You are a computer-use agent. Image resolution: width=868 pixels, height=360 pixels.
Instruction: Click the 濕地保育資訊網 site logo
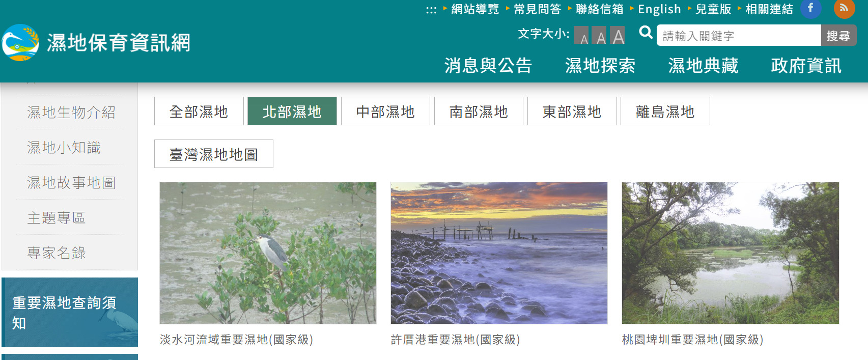[x=97, y=43]
